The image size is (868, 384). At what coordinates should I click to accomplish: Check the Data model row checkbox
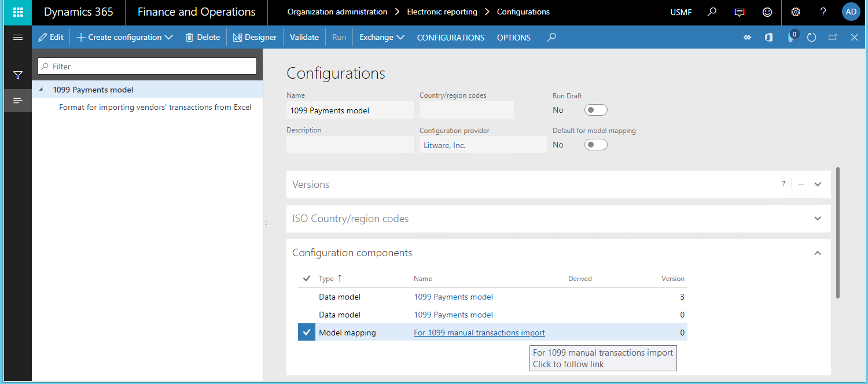click(306, 297)
